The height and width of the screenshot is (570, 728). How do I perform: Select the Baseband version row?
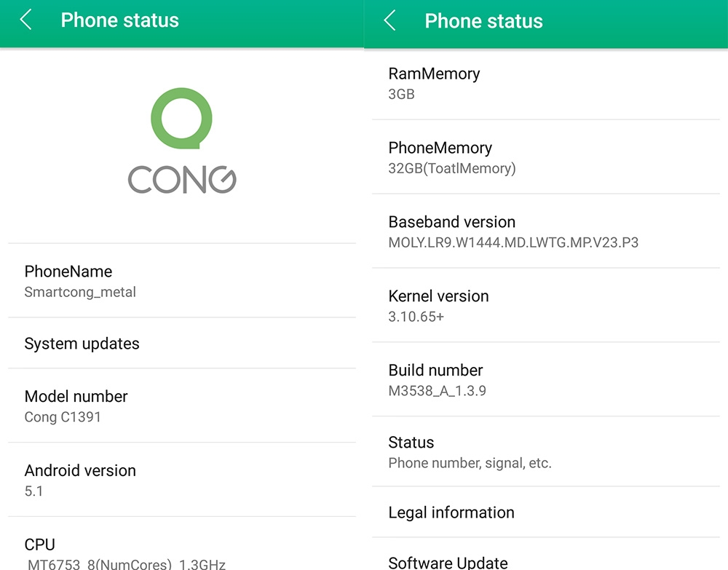[x=546, y=231]
